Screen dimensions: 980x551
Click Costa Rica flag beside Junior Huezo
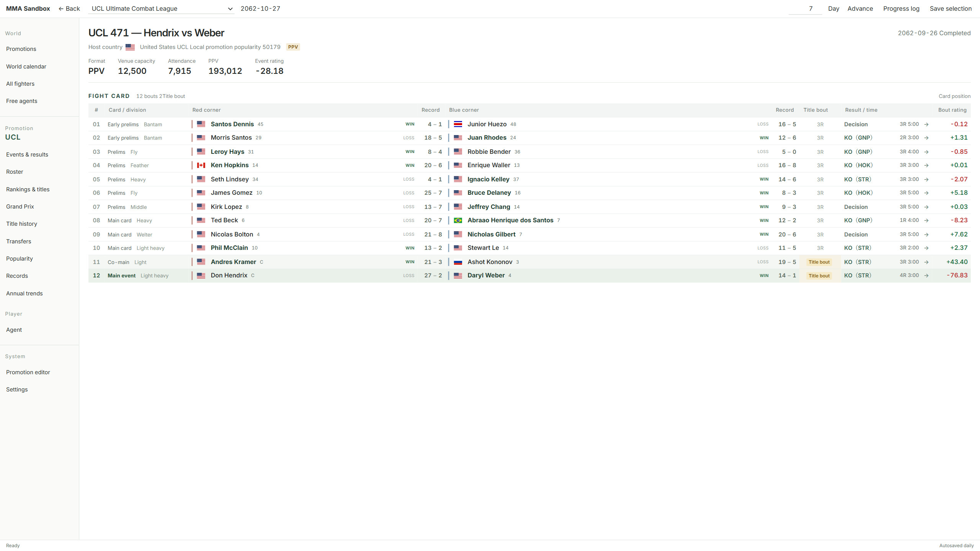click(458, 124)
